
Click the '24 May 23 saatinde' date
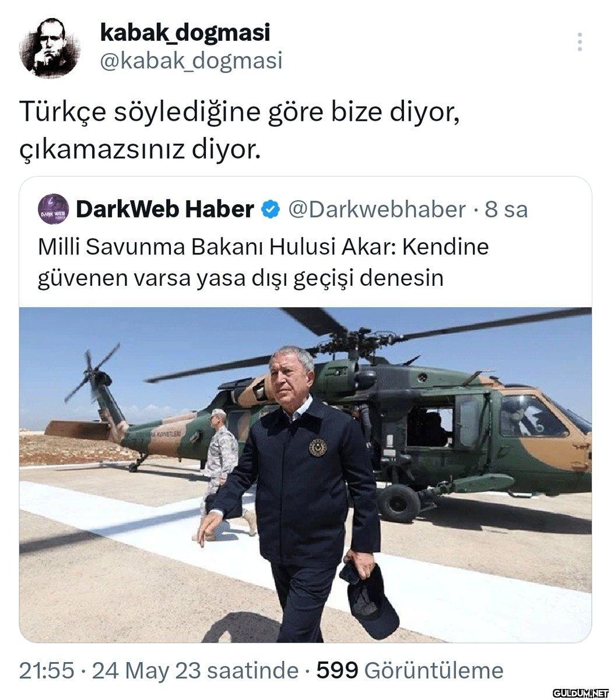195,671
